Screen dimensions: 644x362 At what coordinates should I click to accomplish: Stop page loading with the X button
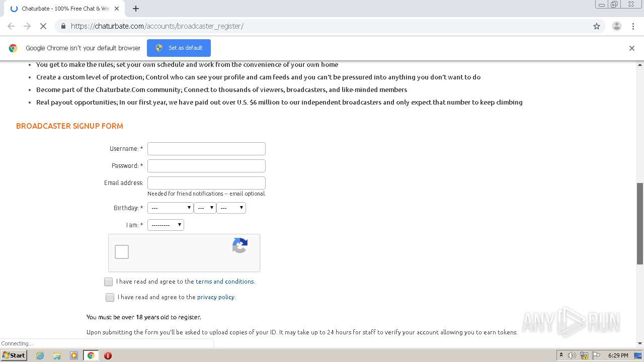(43, 26)
